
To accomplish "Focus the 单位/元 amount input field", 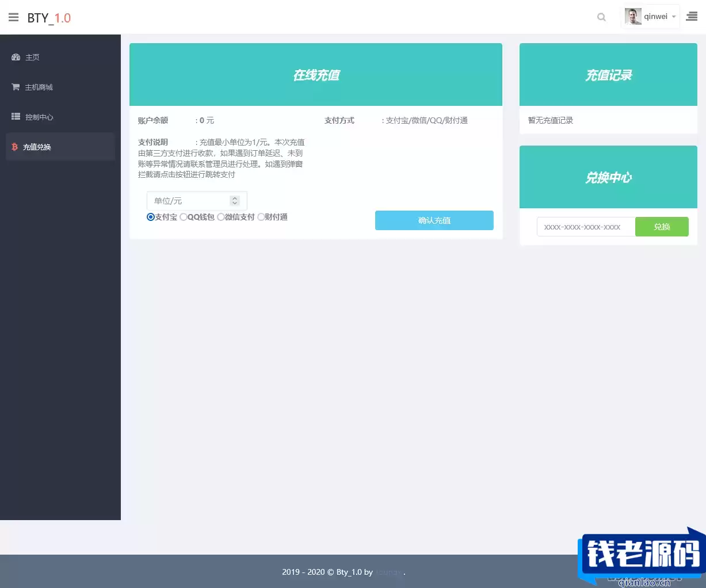I will coord(197,201).
